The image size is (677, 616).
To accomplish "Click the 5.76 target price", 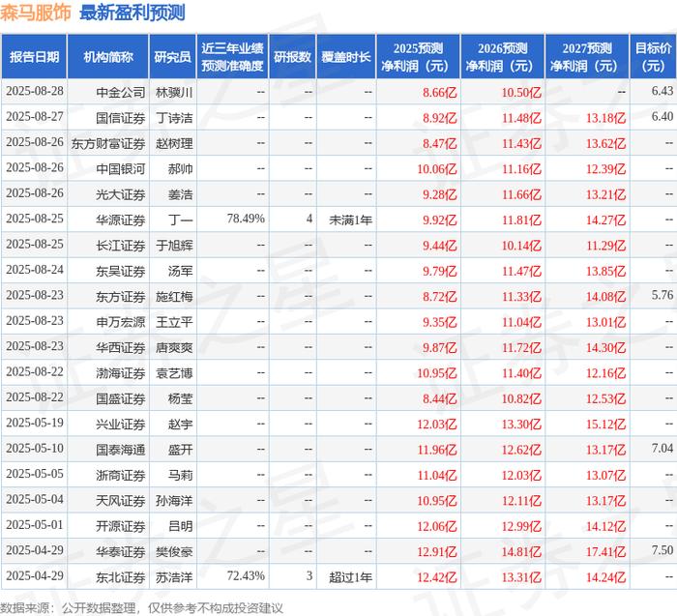I will pos(662,295).
